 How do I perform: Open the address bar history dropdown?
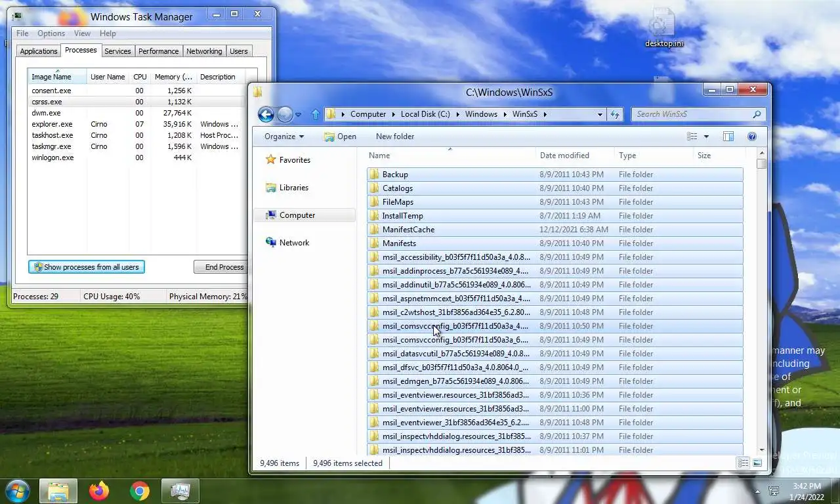(x=600, y=114)
